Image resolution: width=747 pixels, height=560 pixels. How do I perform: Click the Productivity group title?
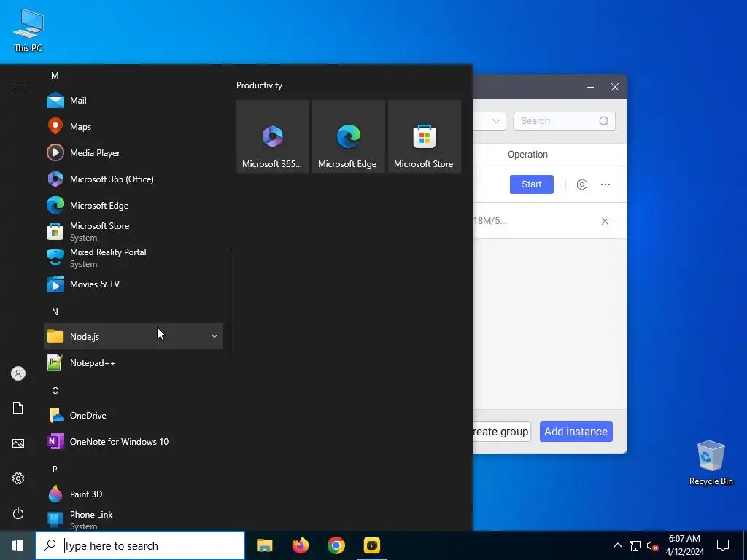[x=259, y=85]
